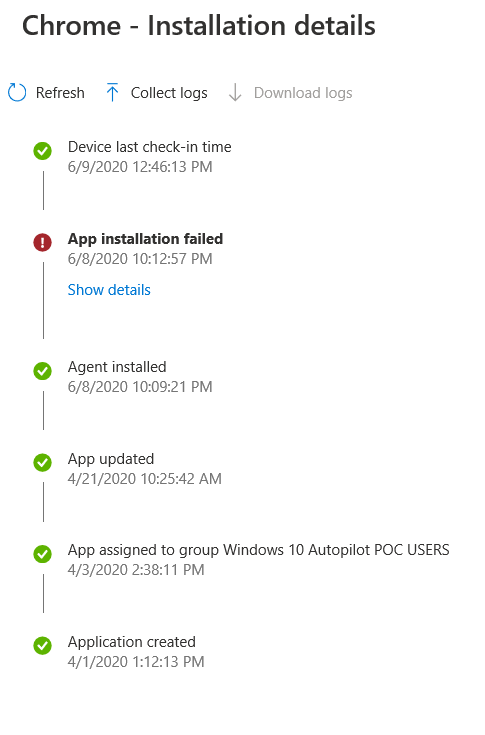
Task: Click the App installation failed heading
Action: click(x=145, y=239)
